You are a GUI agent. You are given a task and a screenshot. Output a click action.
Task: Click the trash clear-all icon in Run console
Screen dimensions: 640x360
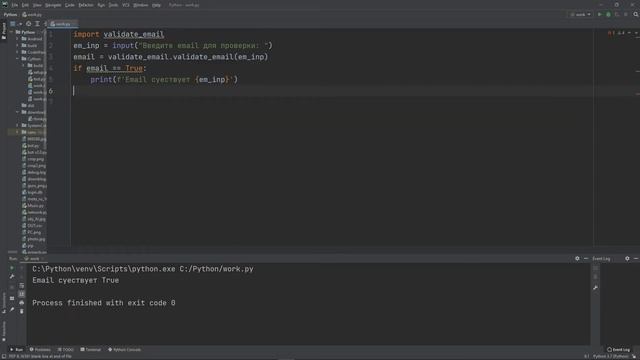click(x=22, y=311)
